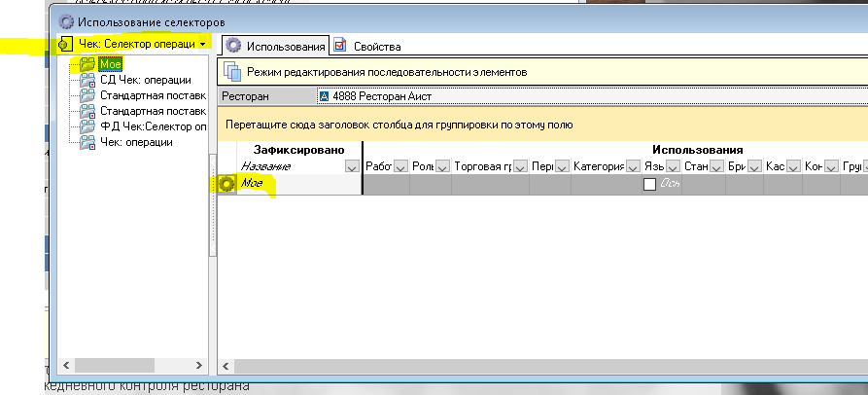
Task: Open the Роль column filter dropdown
Action: click(442, 166)
